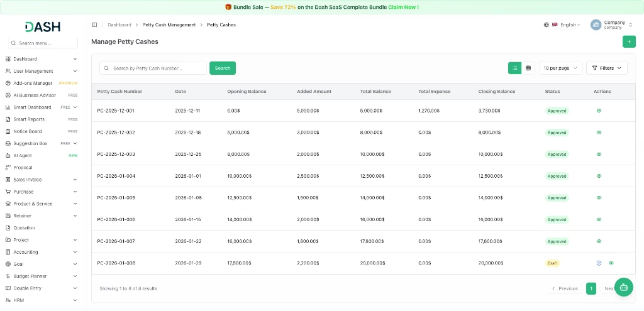
Task: Go to Dashboard breadcrumb
Action: click(119, 25)
